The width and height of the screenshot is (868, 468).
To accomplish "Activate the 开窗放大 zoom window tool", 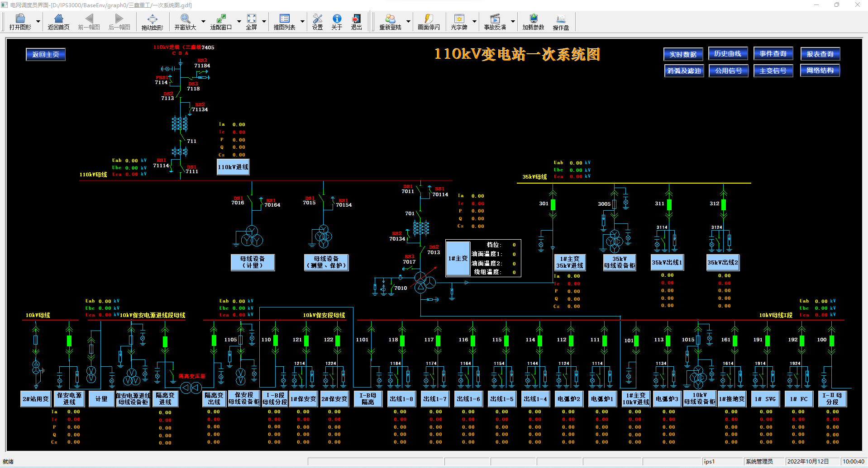I will point(185,21).
